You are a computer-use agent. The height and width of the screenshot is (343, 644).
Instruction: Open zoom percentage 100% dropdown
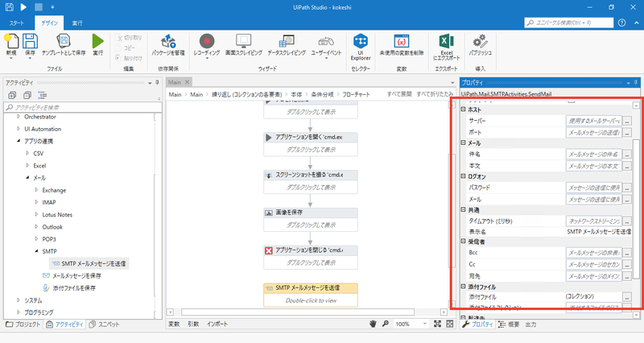coord(425,324)
